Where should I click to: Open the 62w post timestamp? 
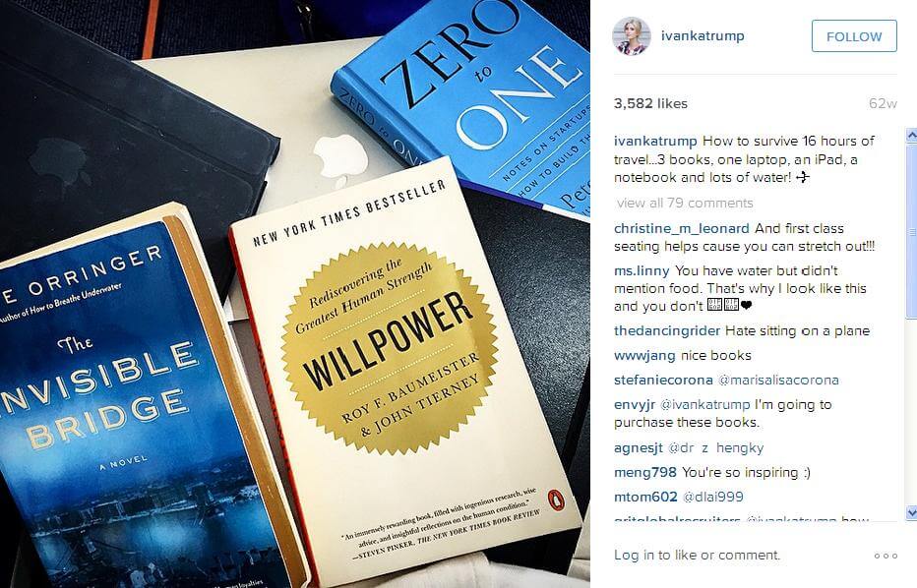coord(883,103)
